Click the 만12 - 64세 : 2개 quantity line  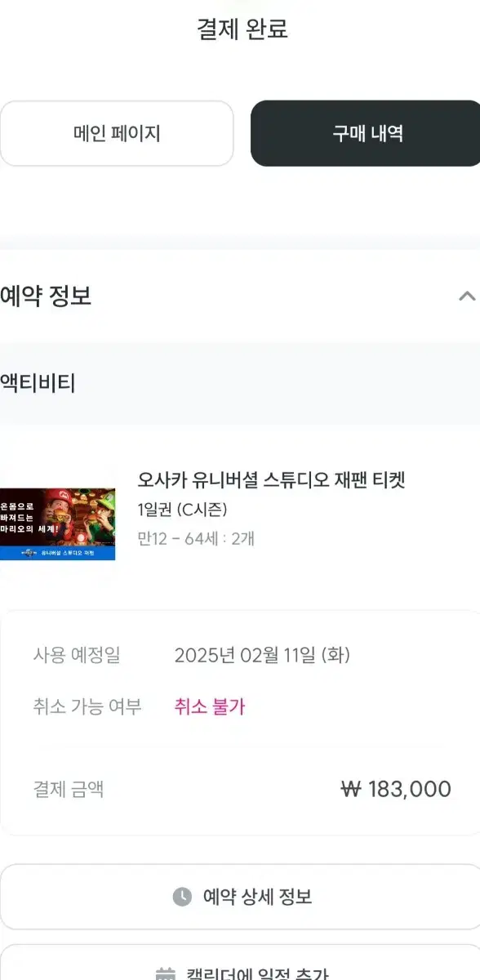[x=197, y=539]
